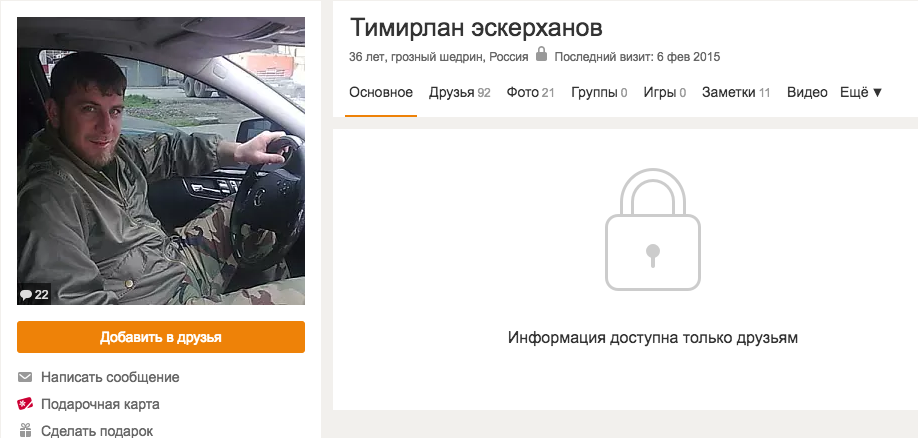
Task: Select the Основное tab
Action: [x=381, y=92]
